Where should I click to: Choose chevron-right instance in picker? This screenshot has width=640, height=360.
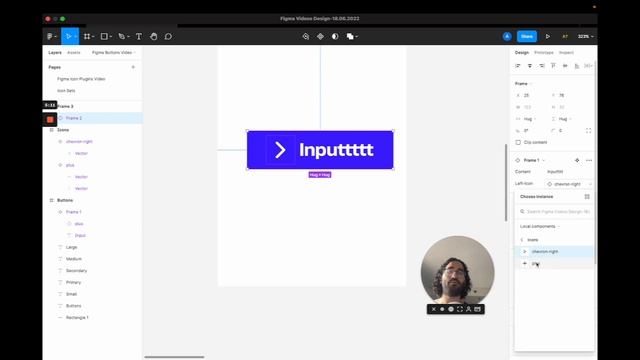click(x=554, y=252)
